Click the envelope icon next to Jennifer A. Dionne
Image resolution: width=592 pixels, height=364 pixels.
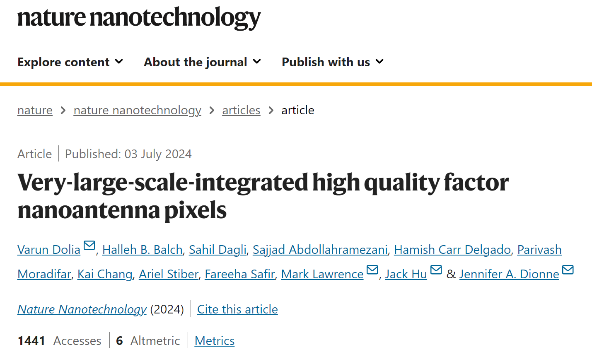point(568,270)
